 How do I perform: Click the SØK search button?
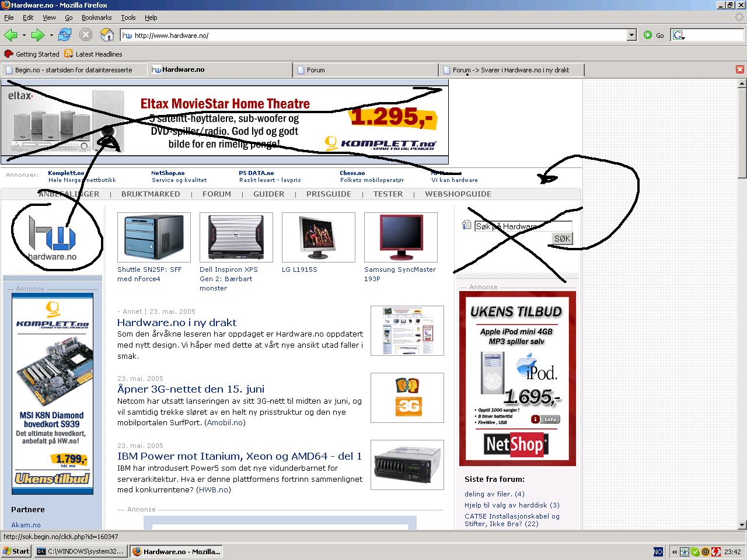(562, 239)
